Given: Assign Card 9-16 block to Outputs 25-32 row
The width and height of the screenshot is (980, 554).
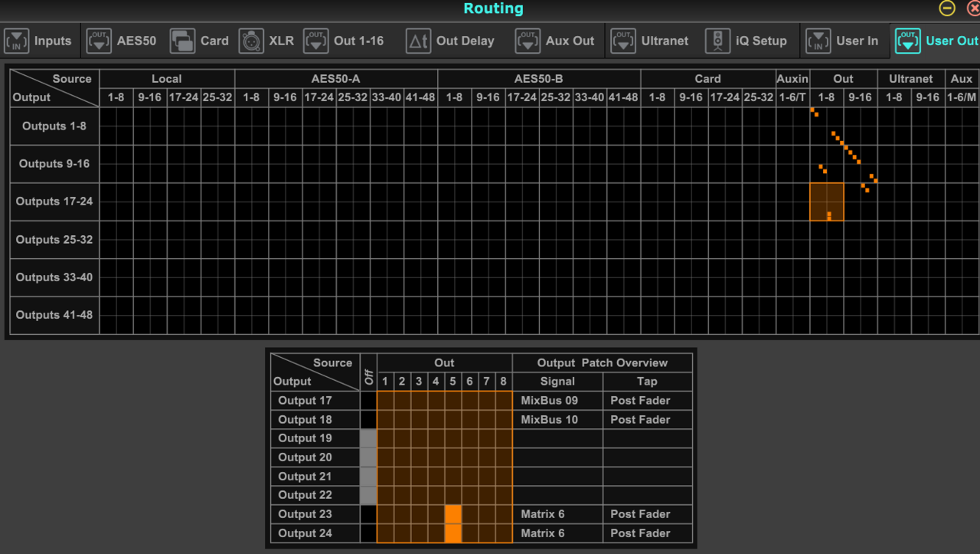Looking at the screenshot, I should [691, 239].
